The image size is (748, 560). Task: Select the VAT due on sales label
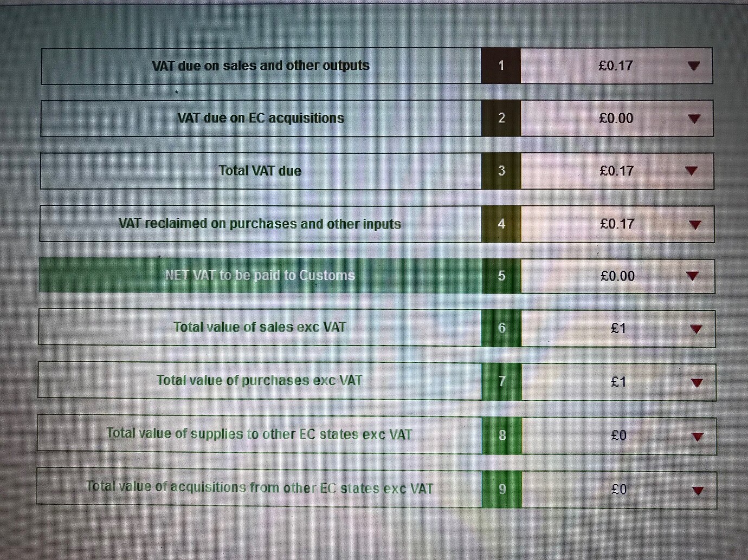[x=262, y=66]
